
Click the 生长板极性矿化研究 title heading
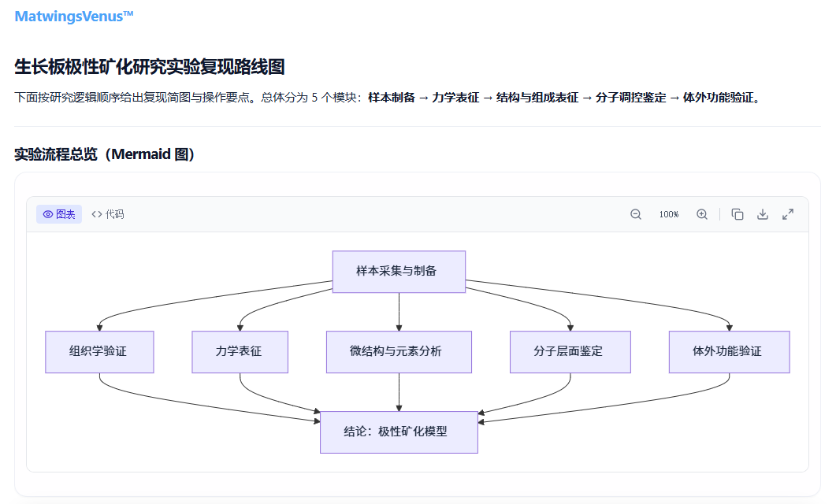[150, 67]
